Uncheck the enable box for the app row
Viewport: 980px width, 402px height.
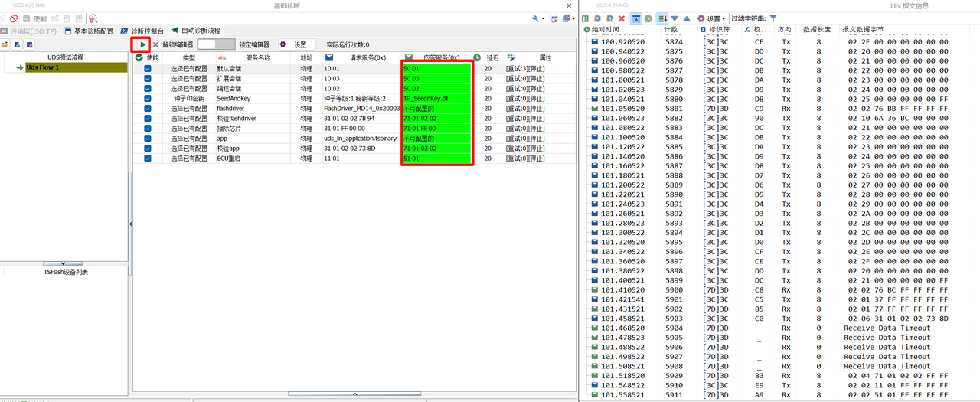click(148, 139)
